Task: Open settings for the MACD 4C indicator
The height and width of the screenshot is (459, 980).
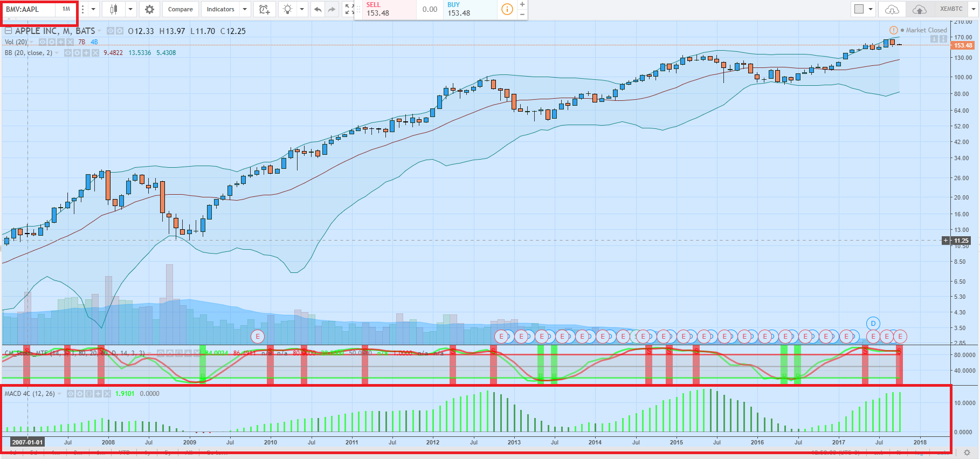Action: [80, 394]
